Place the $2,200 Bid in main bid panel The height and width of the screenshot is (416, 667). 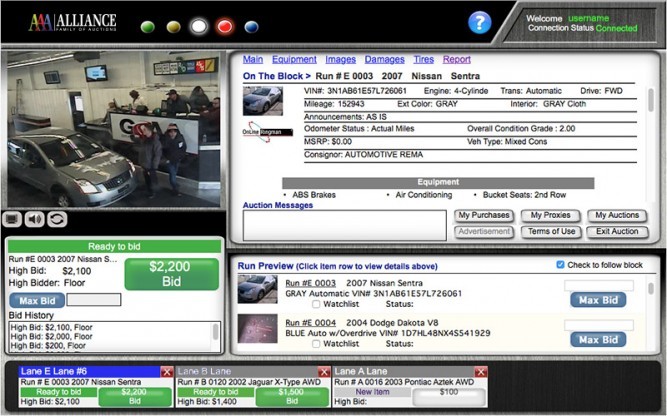(x=171, y=274)
